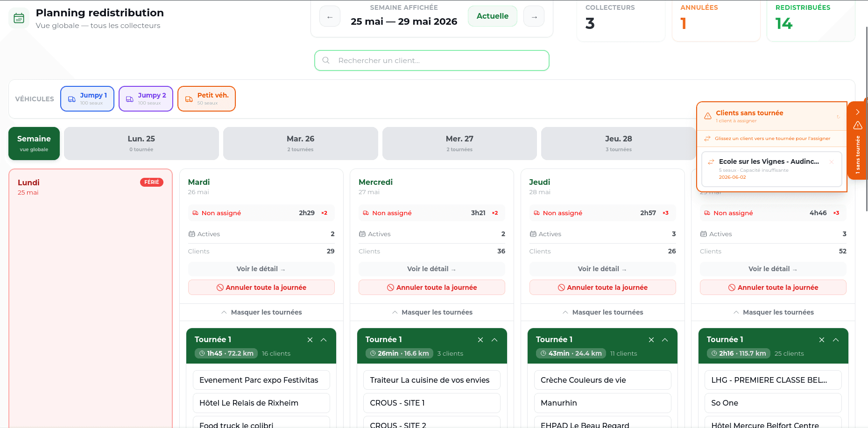Open Voir le détail for Jeudi

(x=602, y=269)
